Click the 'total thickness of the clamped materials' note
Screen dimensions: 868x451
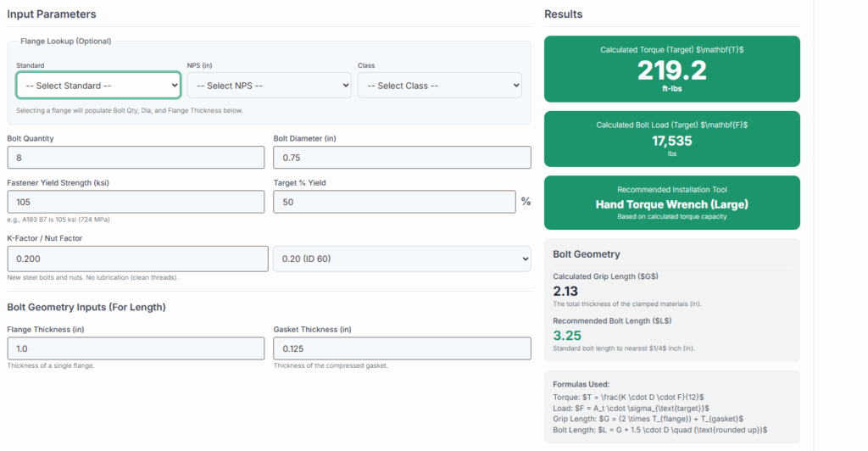tap(627, 303)
